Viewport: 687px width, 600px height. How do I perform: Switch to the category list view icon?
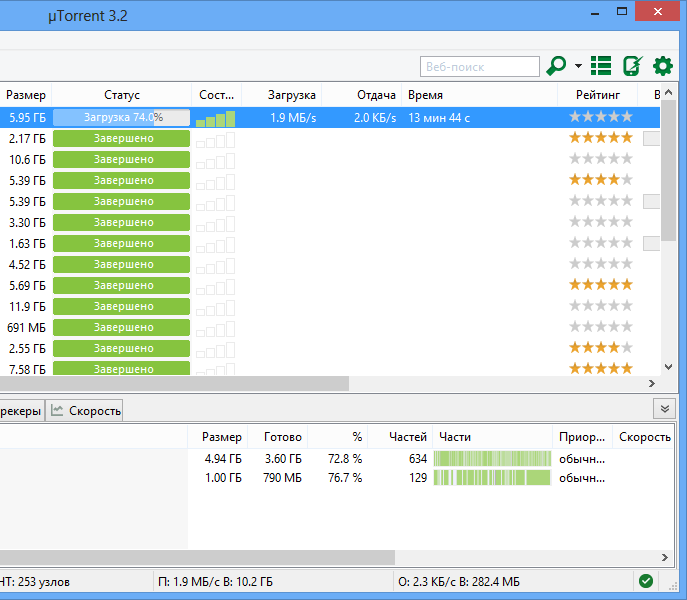tap(601, 67)
